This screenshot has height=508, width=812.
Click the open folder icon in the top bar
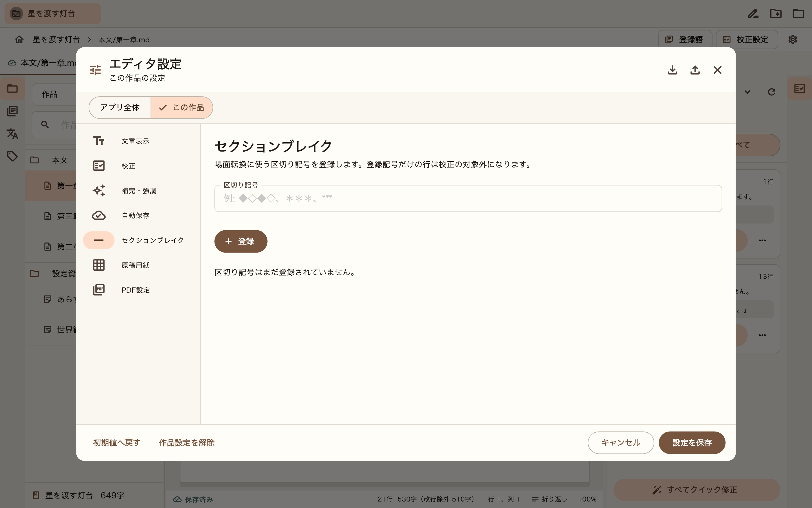click(798, 14)
